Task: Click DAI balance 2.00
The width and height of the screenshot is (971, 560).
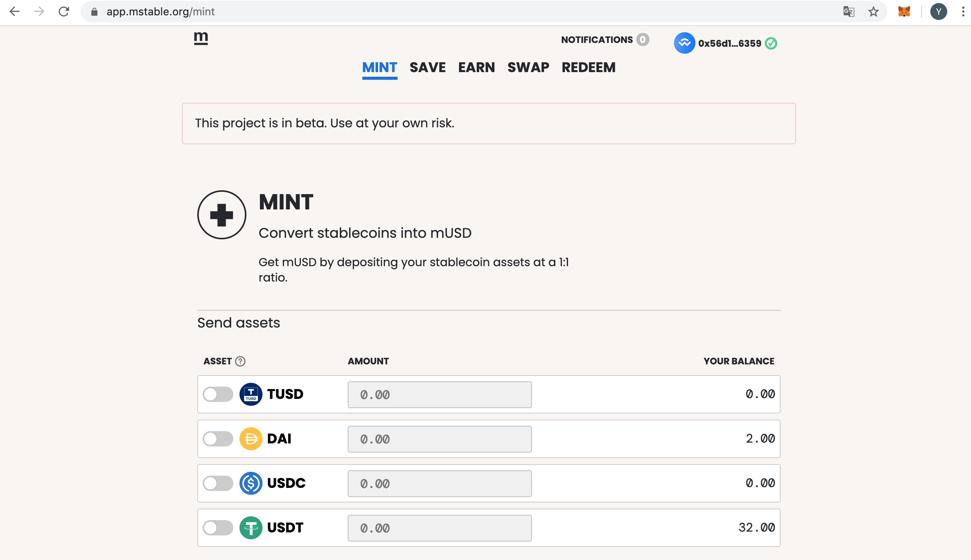Action: (x=760, y=438)
